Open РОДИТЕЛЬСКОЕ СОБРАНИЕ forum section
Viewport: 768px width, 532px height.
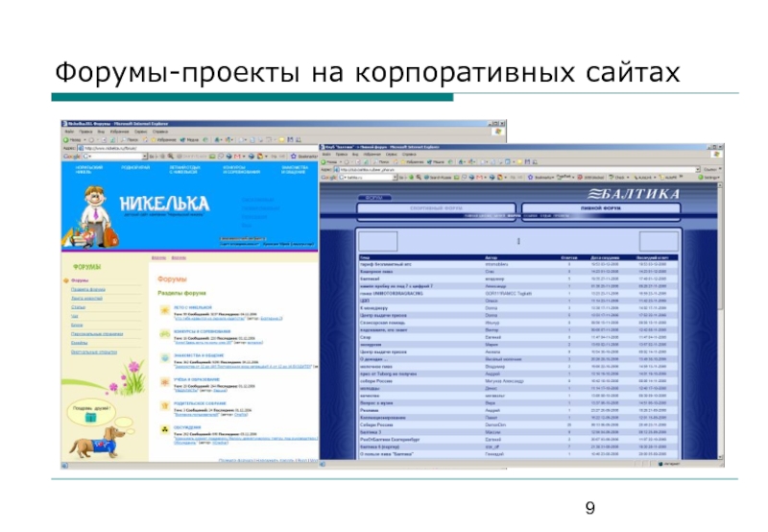199,403
